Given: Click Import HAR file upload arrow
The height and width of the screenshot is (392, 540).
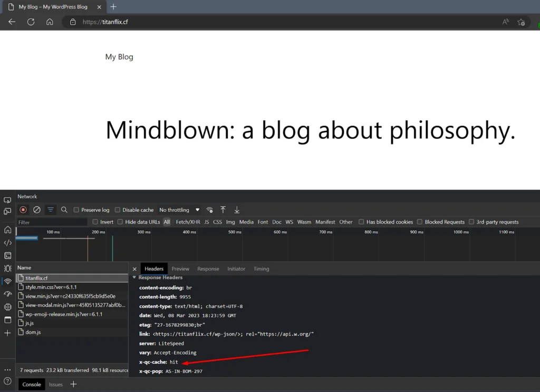Looking at the screenshot, I should (223, 210).
